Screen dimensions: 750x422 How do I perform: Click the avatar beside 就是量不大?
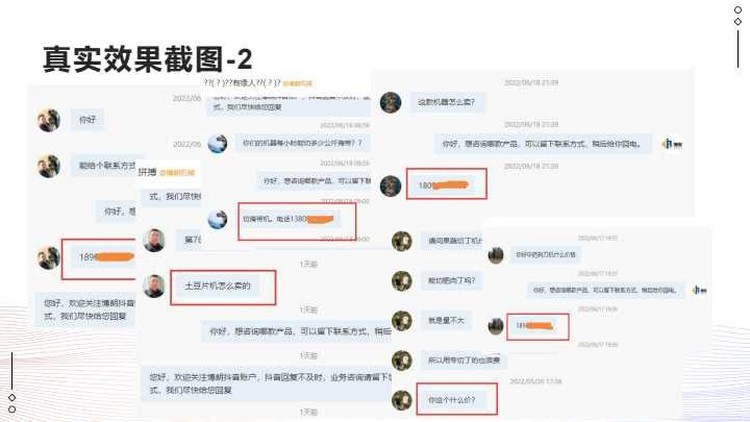402,321
